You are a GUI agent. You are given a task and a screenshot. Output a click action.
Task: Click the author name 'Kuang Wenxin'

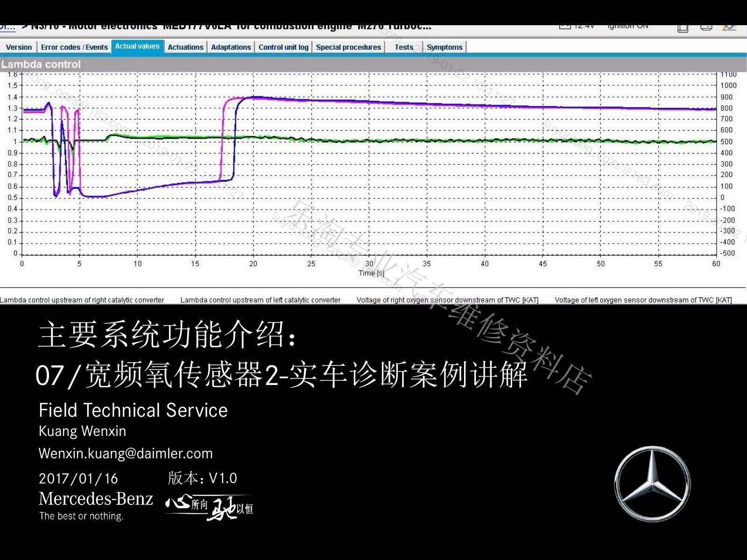click(x=82, y=431)
